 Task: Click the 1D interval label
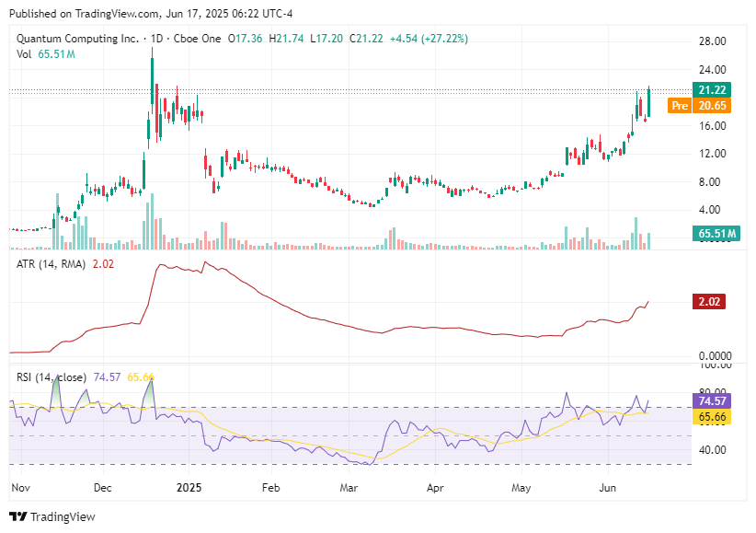pos(156,39)
